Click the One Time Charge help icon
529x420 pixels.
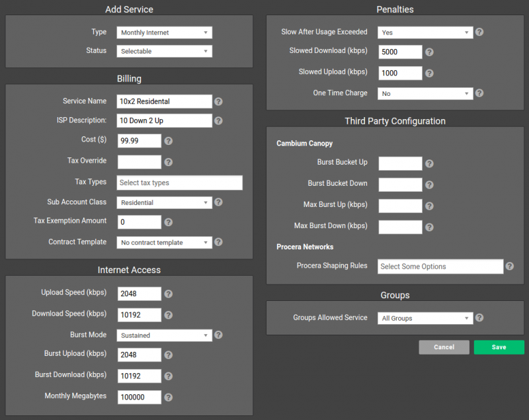click(x=479, y=93)
